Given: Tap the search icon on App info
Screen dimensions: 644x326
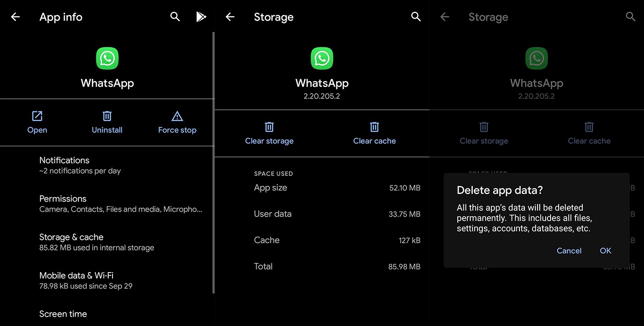Looking at the screenshot, I should pyautogui.click(x=175, y=17).
